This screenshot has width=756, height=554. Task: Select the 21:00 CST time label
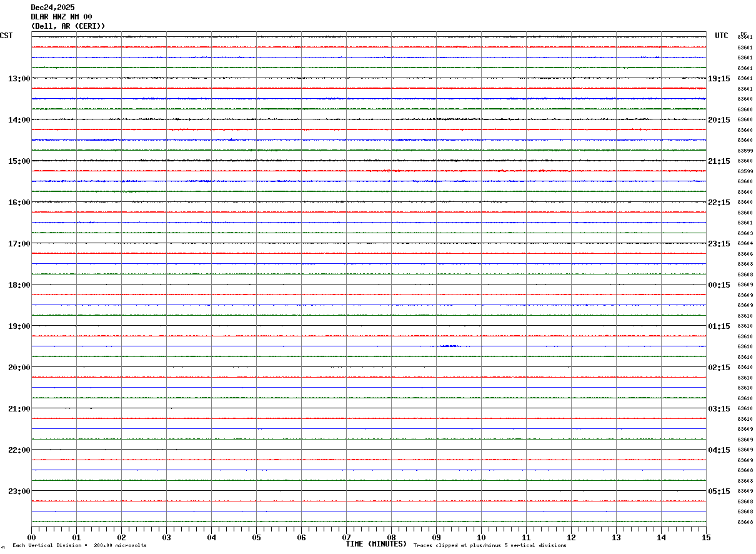coord(19,409)
